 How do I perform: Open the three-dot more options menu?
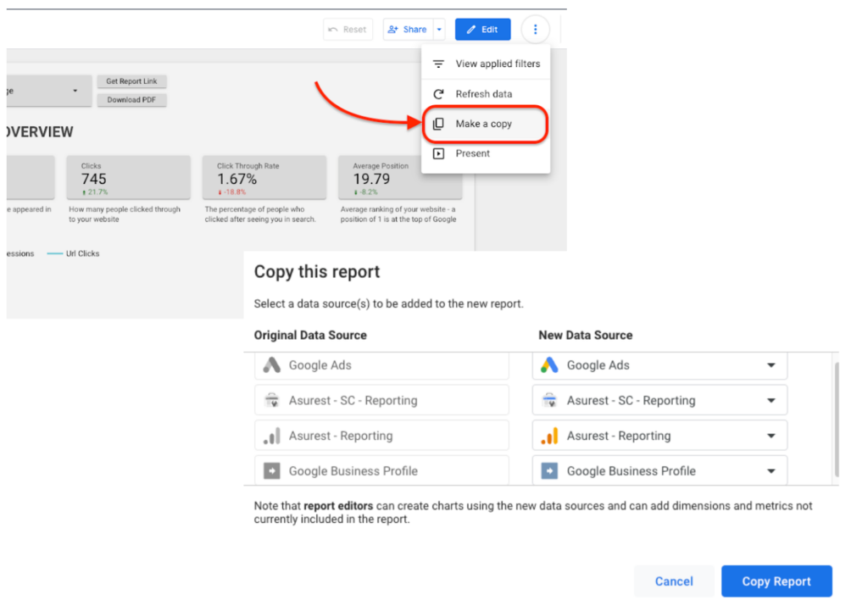[535, 30]
